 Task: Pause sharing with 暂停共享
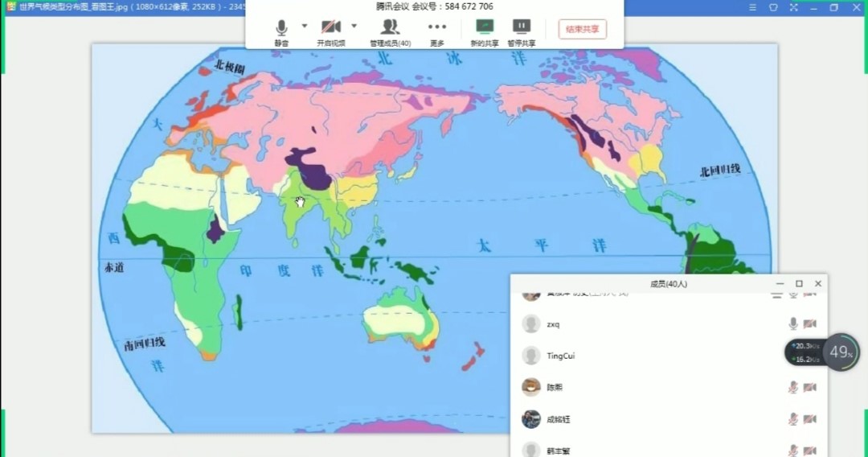click(522, 28)
